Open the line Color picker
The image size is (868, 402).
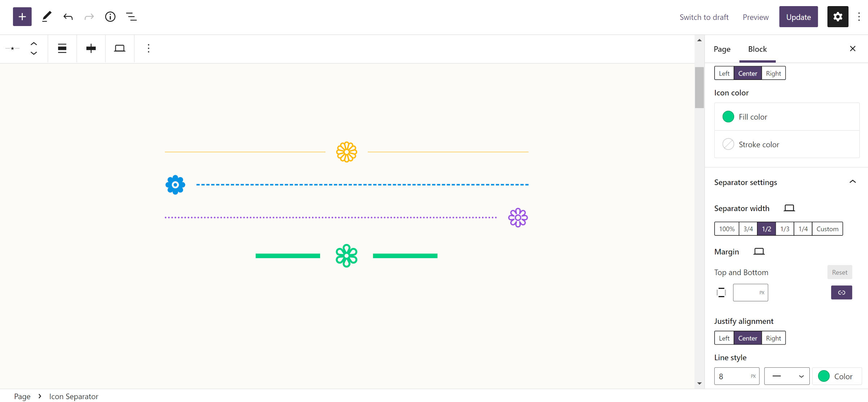coord(837,376)
